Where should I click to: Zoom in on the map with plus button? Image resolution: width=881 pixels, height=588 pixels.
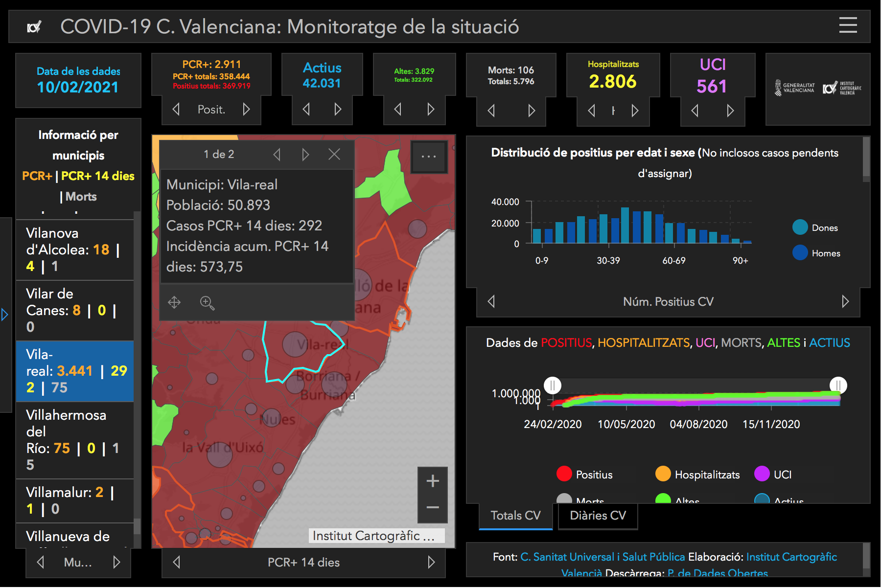(432, 481)
